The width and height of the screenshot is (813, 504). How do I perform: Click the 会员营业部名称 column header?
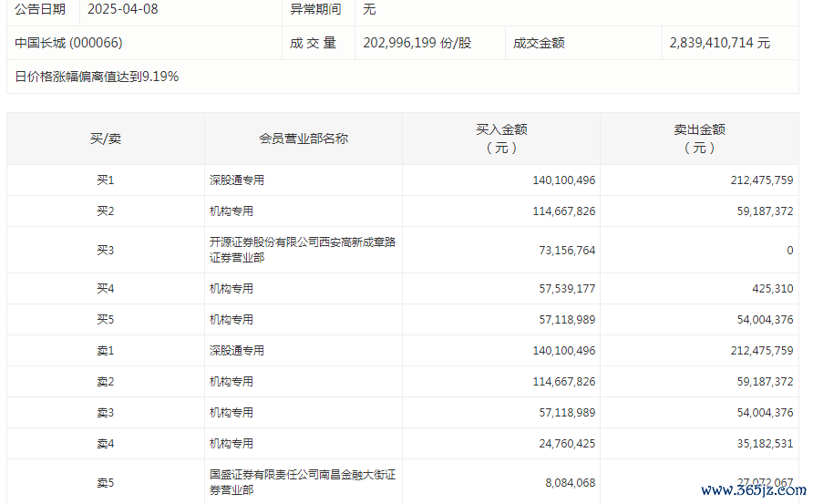[x=303, y=139]
